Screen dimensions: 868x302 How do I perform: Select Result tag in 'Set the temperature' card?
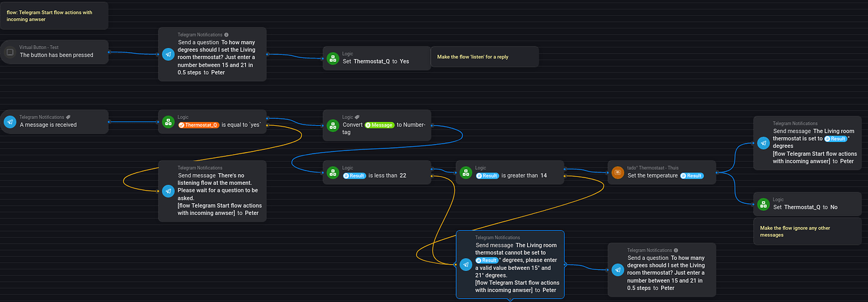click(x=691, y=176)
